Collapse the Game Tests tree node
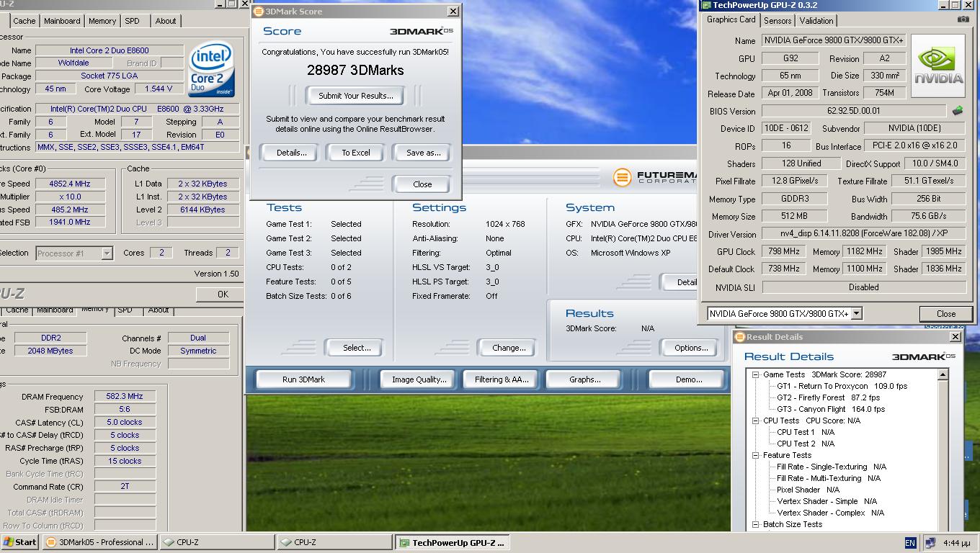The width and height of the screenshot is (980, 553). [x=756, y=374]
